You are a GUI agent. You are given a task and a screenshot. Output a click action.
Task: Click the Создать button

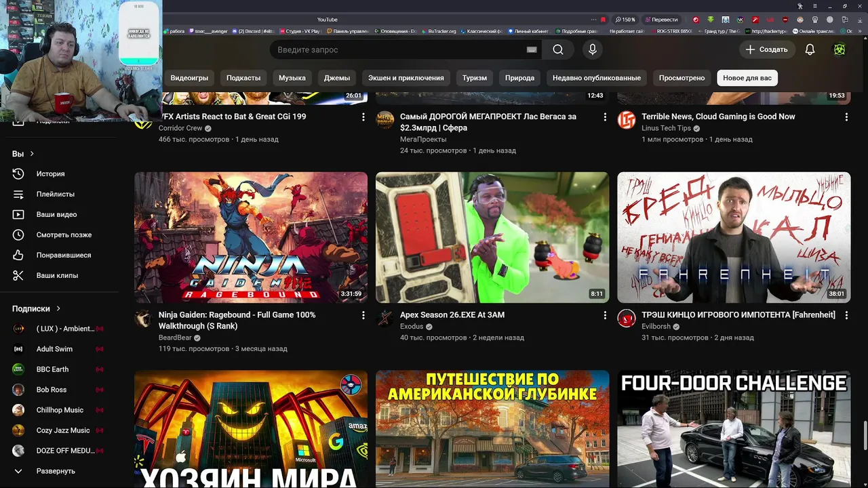766,49
